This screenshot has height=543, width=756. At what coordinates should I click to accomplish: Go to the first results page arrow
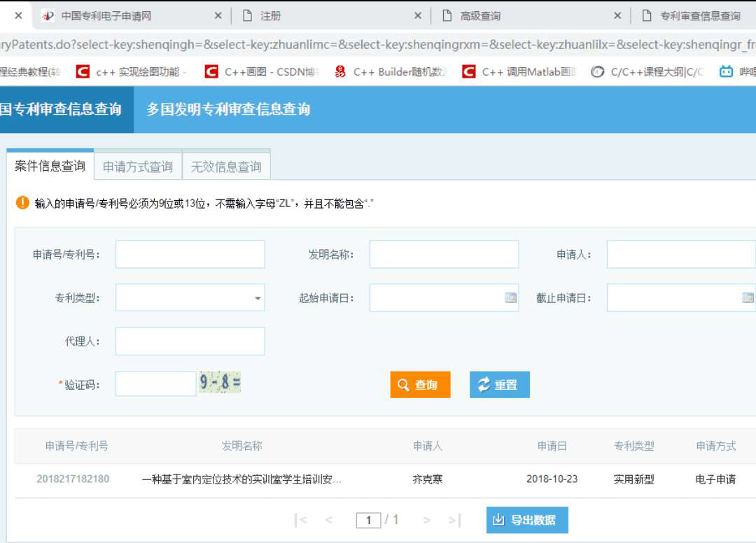[x=301, y=520]
